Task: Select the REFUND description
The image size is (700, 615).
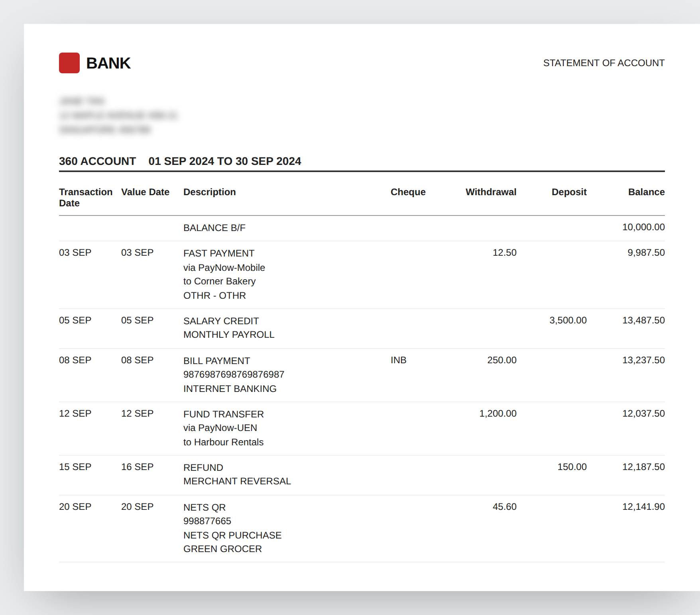Action: tap(203, 468)
